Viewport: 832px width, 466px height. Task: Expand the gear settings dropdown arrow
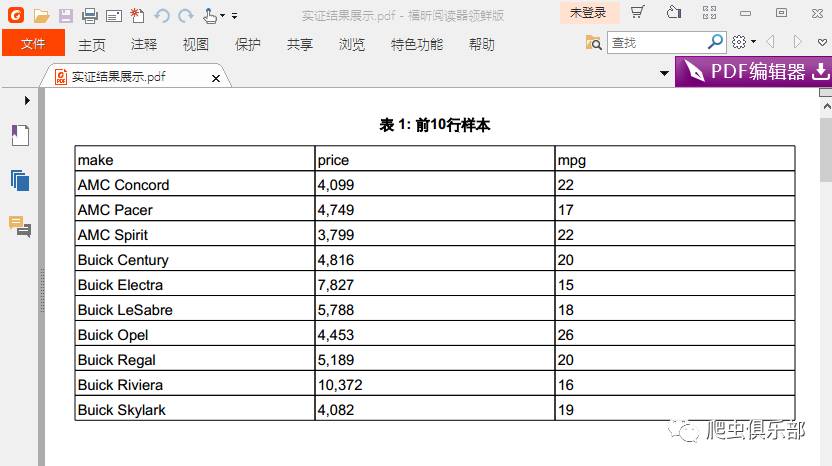click(753, 42)
